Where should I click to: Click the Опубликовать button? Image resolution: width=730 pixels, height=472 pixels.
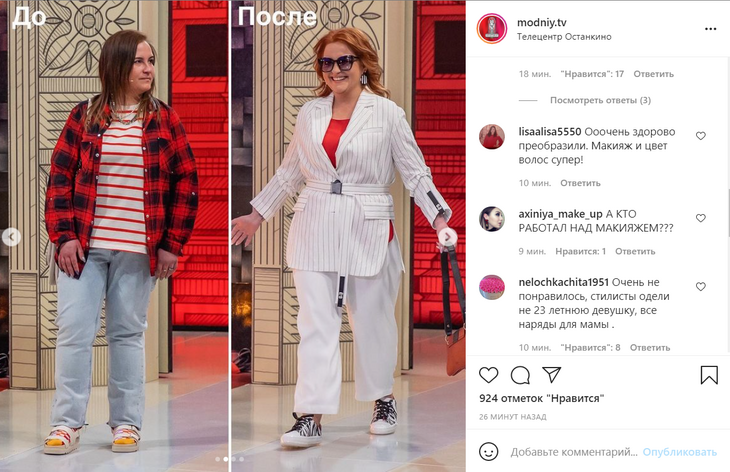[x=680, y=452]
